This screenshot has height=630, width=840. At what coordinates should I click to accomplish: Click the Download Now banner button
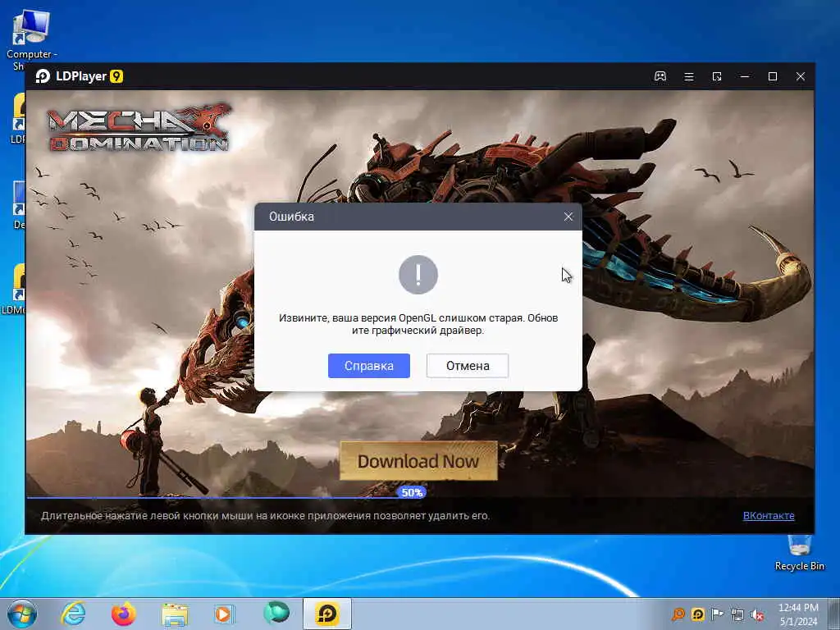[418, 461]
